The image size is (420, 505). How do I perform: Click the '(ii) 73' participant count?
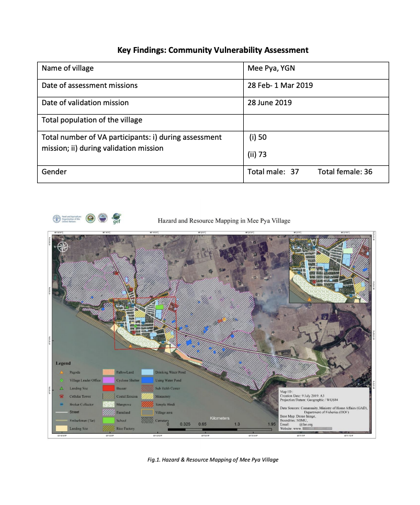pos(257,154)
